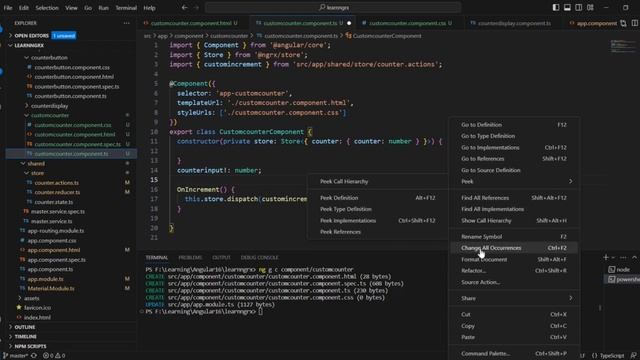Viewport: 640px width, 360px height.
Task: Open counter.actions.ts file
Action: tap(56, 182)
